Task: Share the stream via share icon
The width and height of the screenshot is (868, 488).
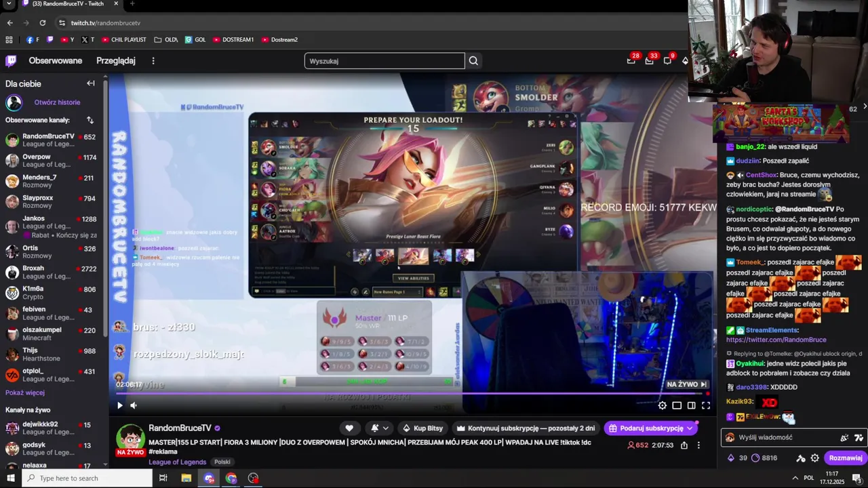Action: (684, 445)
